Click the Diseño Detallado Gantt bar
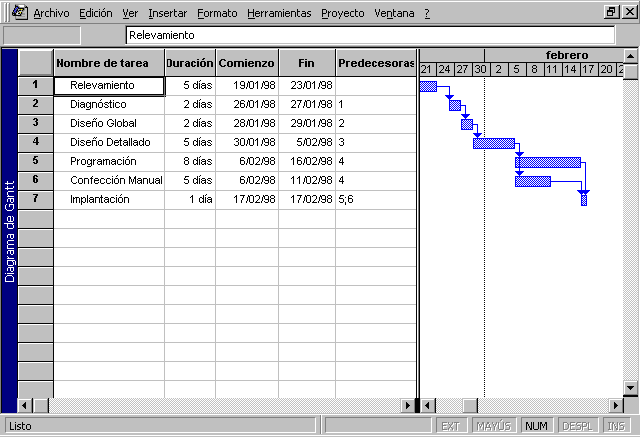 [494, 143]
